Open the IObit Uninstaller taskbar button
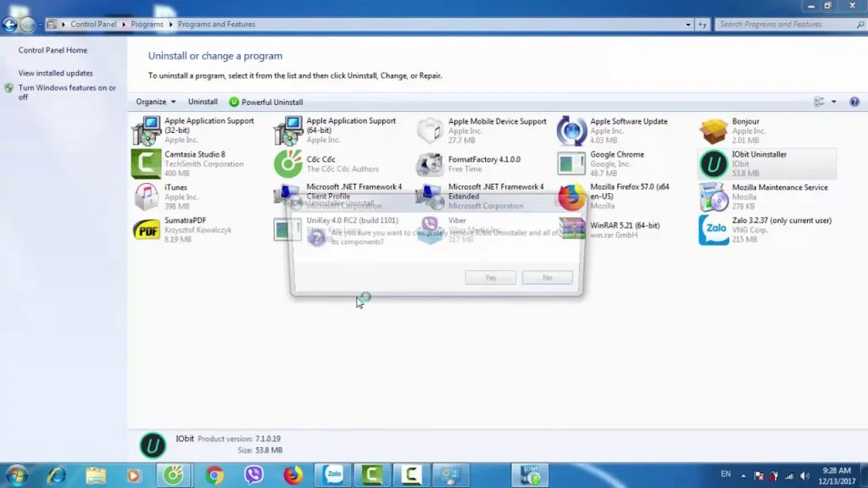This screenshot has width=868, height=488. tap(531, 475)
